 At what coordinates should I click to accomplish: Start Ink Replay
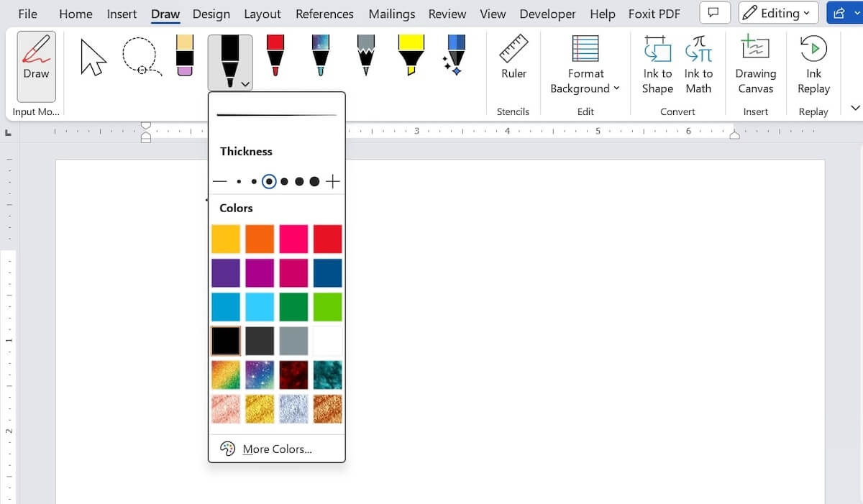[x=813, y=65]
